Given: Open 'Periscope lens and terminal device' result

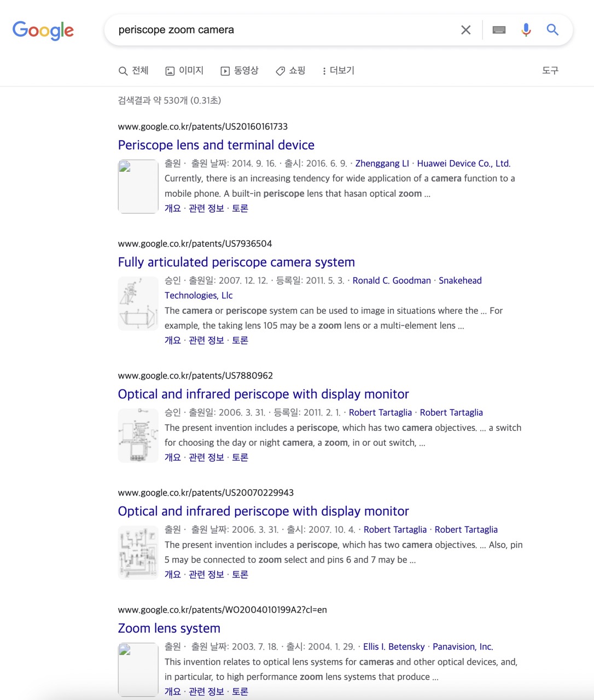Looking at the screenshot, I should point(216,145).
